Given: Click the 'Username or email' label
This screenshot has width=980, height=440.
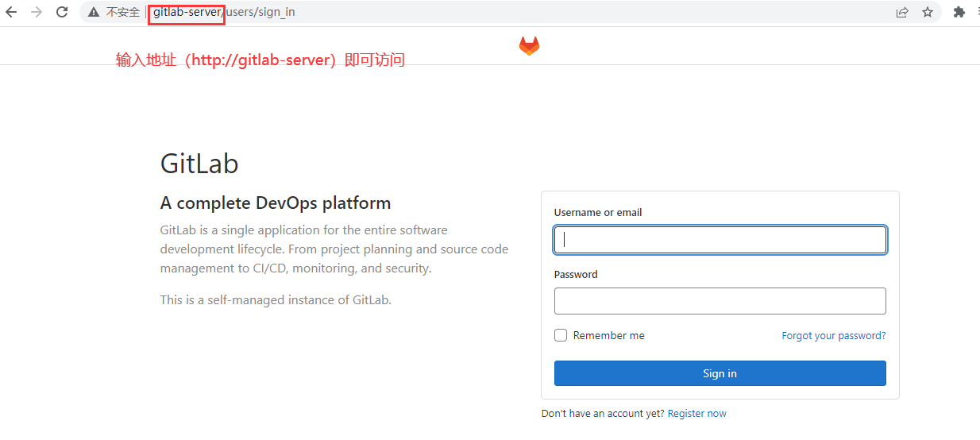Looking at the screenshot, I should click(x=598, y=213).
